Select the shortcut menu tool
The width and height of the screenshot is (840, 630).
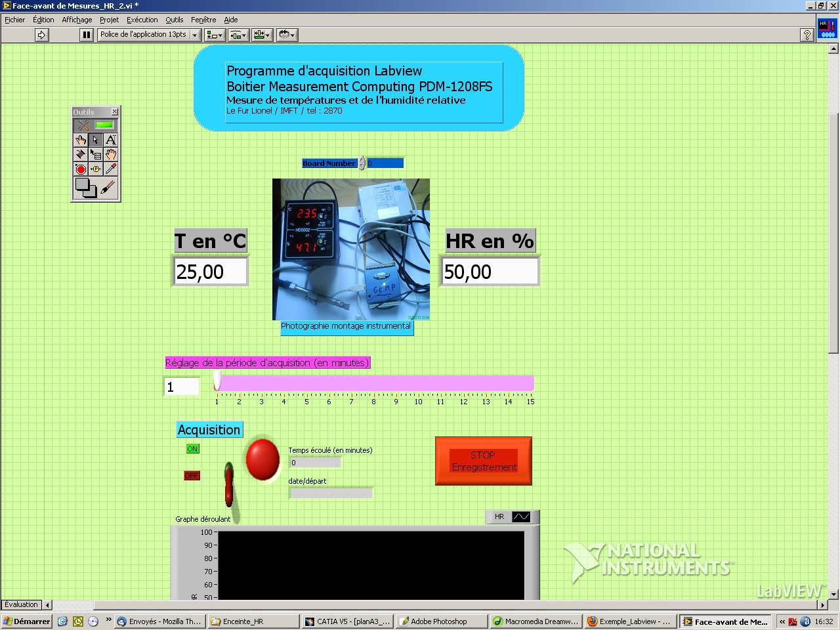coord(96,154)
